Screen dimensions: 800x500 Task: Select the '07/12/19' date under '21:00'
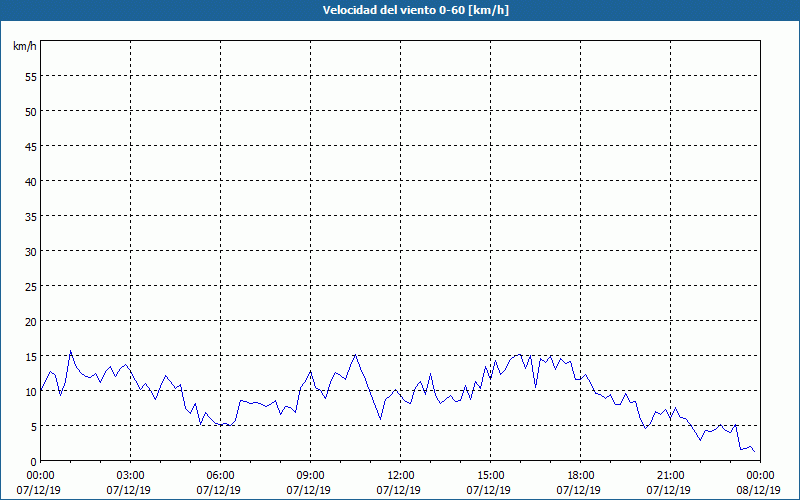[668, 490]
